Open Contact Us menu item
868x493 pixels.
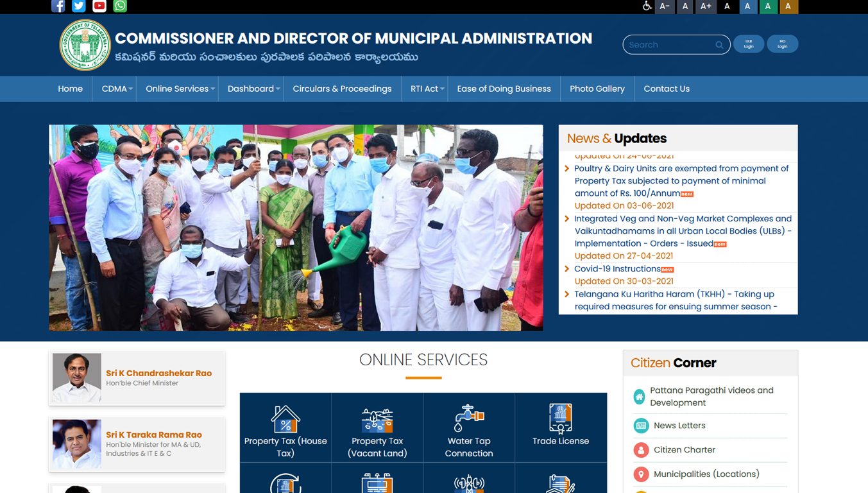pyautogui.click(x=667, y=89)
